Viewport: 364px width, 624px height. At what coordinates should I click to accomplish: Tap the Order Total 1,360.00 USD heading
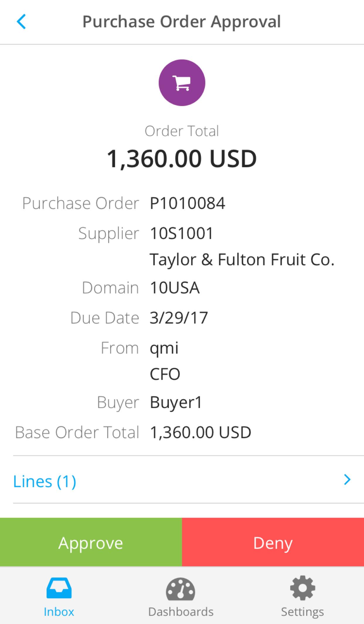tap(182, 159)
